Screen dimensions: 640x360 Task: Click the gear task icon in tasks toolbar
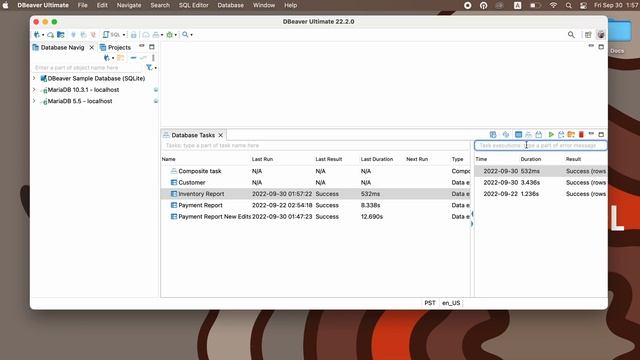pyautogui.click(x=506, y=135)
